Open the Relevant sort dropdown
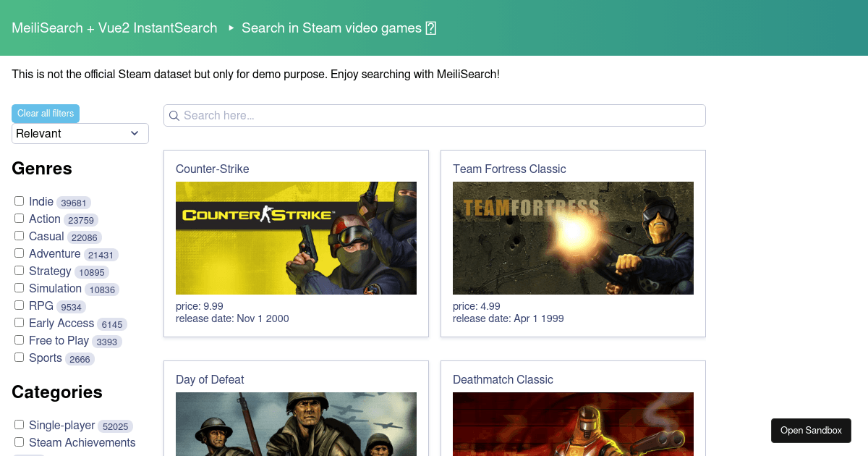Image resolution: width=868 pixels, height=456 pixels. pos(80,133)
